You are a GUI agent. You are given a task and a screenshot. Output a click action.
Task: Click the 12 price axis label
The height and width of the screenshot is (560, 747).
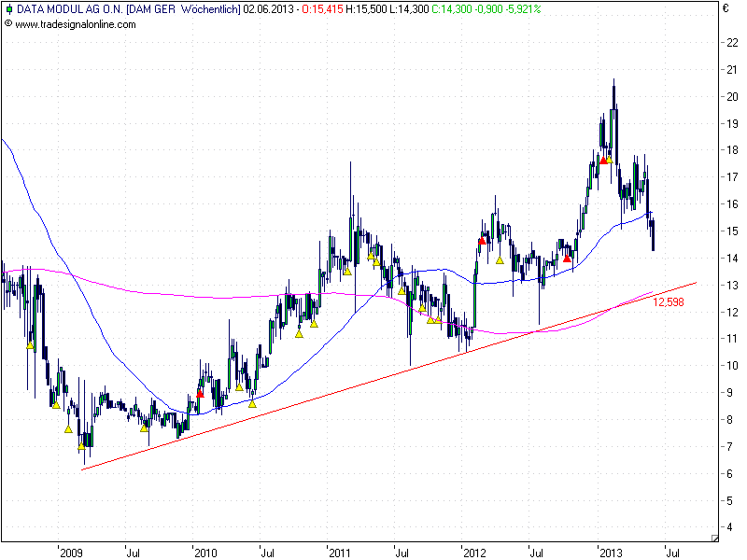pos(732,312)
